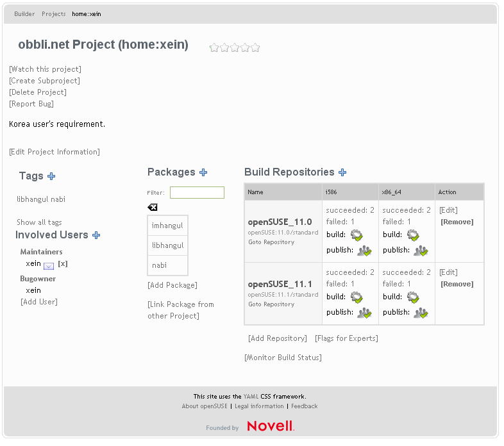Image resolution: width=504 pixels, height=446 pixels.
Task: Click the openSUSE_11.1 repository name
Action: (x=280, y=285)
